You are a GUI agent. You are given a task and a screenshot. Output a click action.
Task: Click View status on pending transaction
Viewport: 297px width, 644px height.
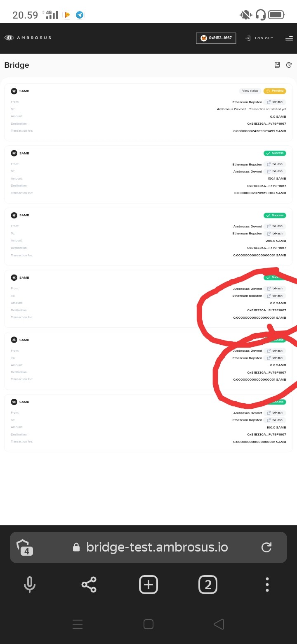[x=250, y=91]
